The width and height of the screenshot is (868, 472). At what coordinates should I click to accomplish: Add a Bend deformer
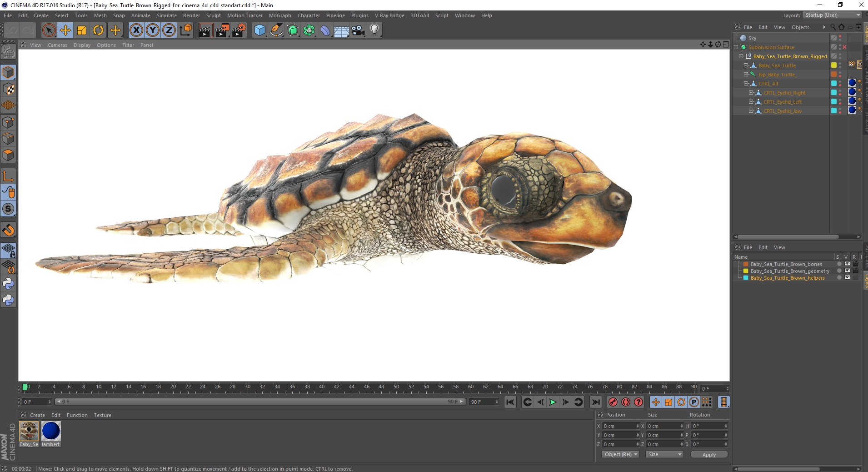click(325, 30)
